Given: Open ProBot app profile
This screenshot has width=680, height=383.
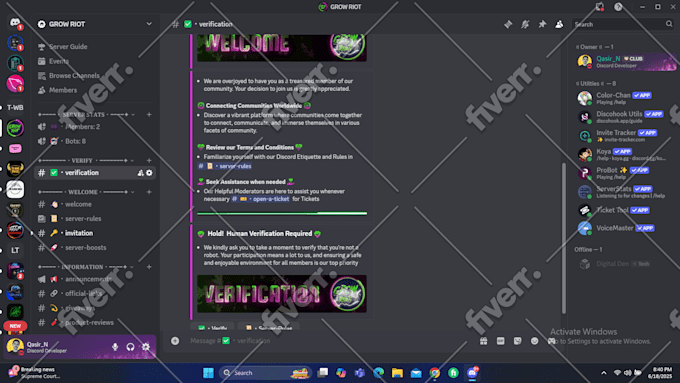Looking at the screenshot, I should pyautogui.click(x=626, y=173).
